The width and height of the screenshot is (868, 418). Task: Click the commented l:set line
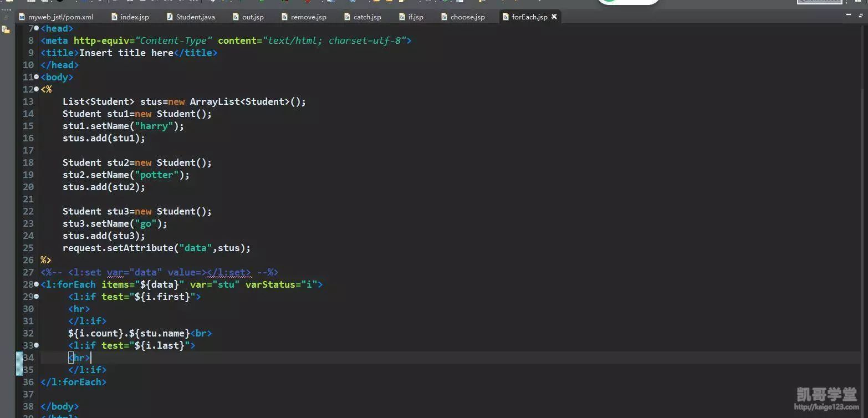coord(159,272)
